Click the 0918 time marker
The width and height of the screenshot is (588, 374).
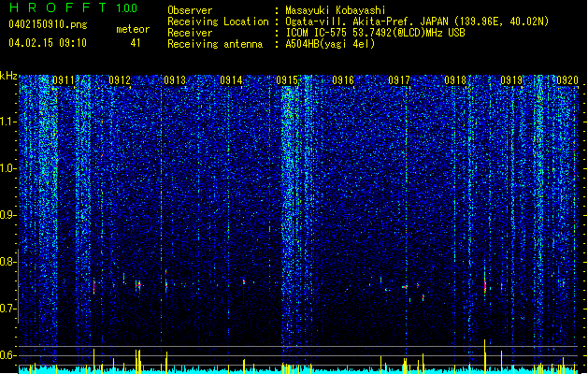pos(455,80)
